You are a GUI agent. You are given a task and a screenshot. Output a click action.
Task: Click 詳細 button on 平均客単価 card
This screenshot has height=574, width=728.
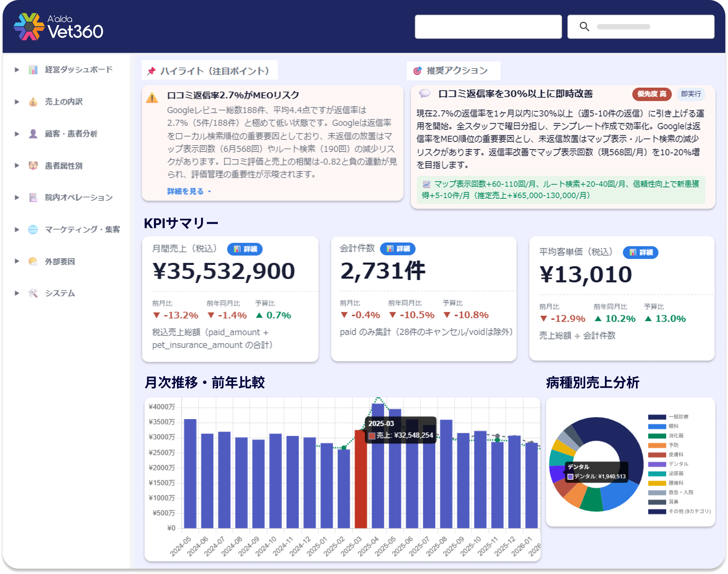click(x=640, y=253)
